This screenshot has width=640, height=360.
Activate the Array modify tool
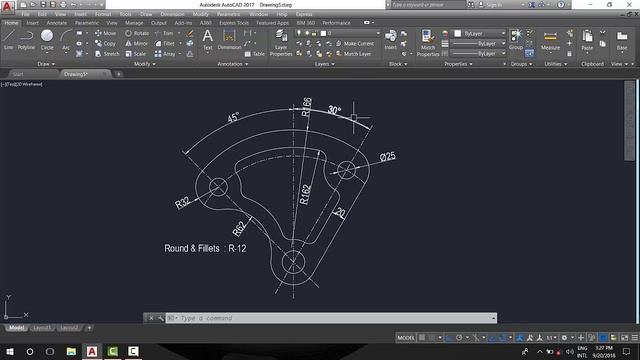[165, 53]
